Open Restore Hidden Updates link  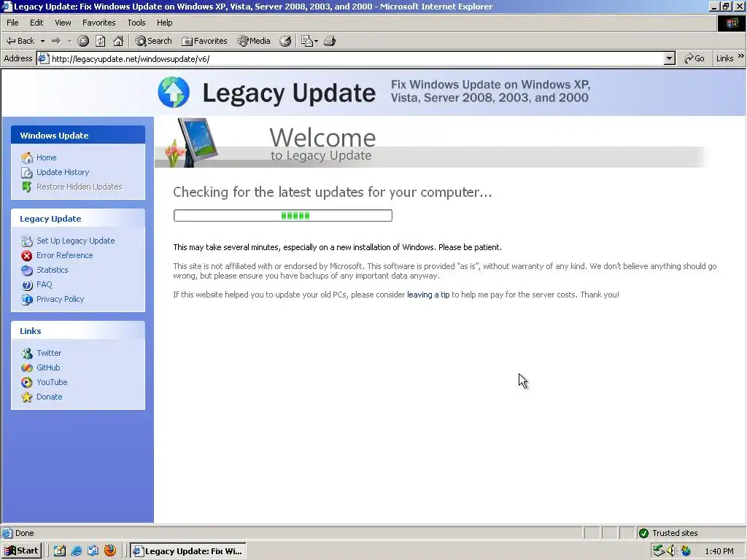(79, 187)
